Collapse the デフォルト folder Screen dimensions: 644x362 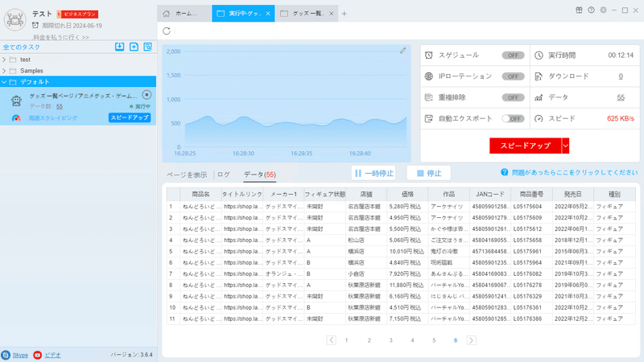[4, 82]
